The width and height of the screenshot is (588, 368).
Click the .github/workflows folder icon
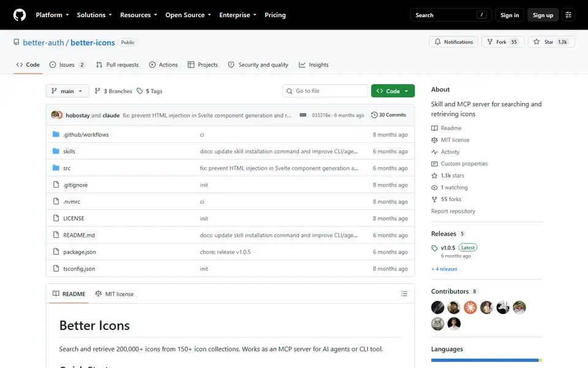tap(56, 134)
